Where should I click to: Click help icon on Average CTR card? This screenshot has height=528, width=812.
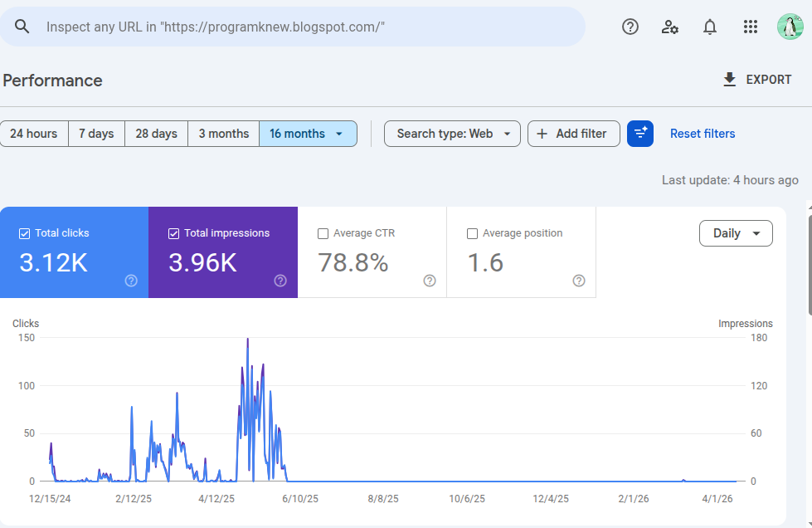(430, 281)
